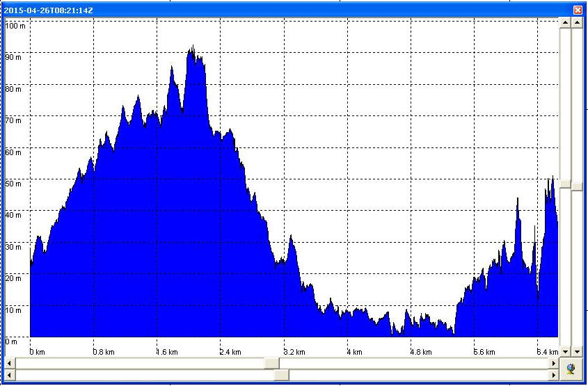Screen dimensions: 588x386
Task: Click the '3.2 km' distance axis label
Action: click(x=294, y=353)
